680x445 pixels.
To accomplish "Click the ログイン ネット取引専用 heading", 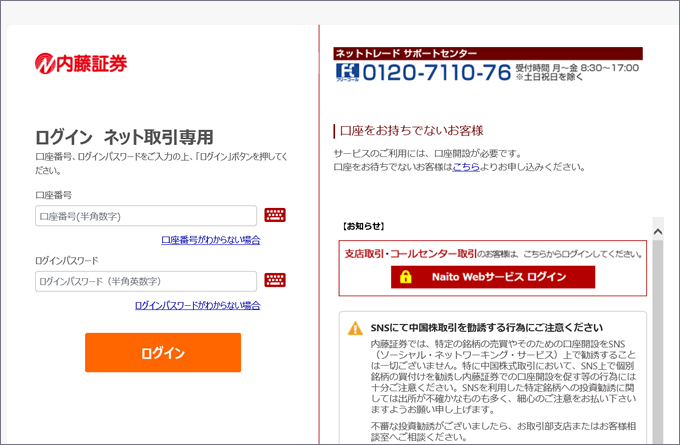I will tap(124, 137).
